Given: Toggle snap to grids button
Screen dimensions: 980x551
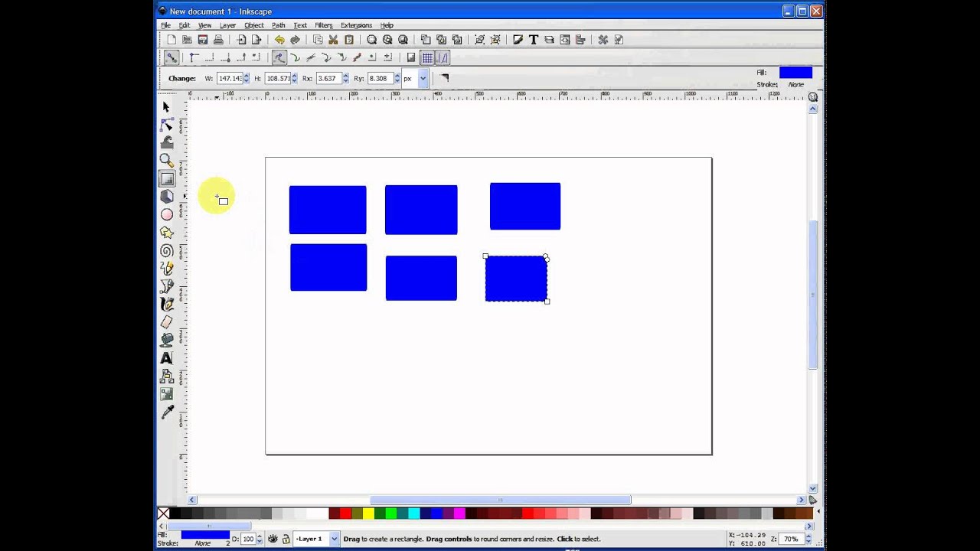Looking at the screenshot, I should pyautogui.click(x=427, y=57).
